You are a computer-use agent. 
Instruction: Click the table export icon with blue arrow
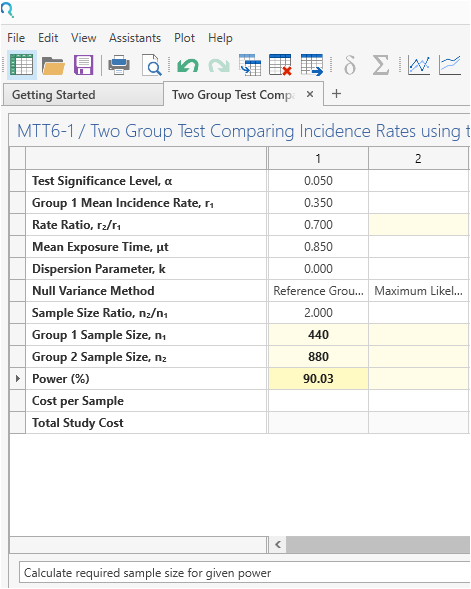(x=312, y=65)
